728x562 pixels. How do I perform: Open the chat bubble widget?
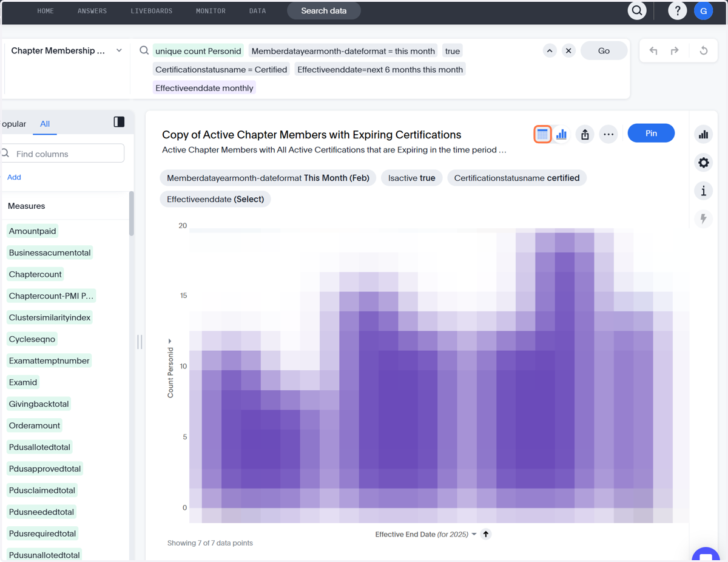coord(706,554)
